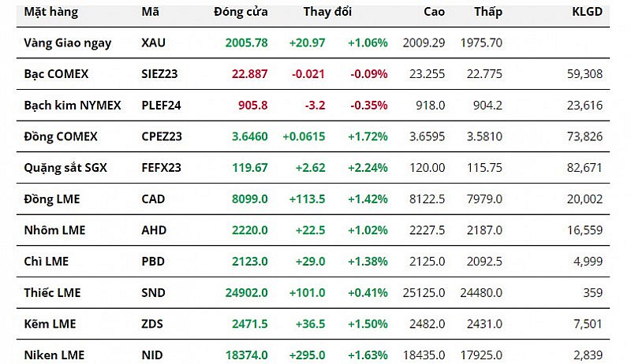Select the FEFX23 ticker code
The image size is (631, 364).
point(162,168)
